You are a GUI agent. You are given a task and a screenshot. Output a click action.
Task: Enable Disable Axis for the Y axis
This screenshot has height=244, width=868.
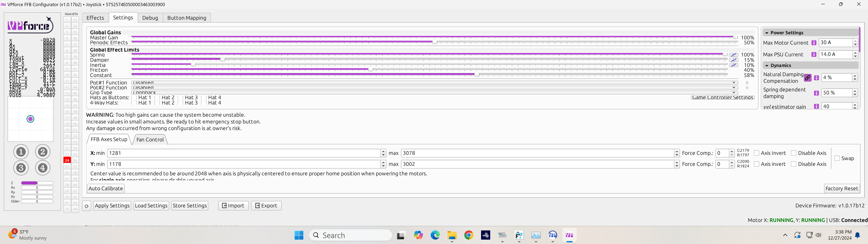tap(793, 164)
